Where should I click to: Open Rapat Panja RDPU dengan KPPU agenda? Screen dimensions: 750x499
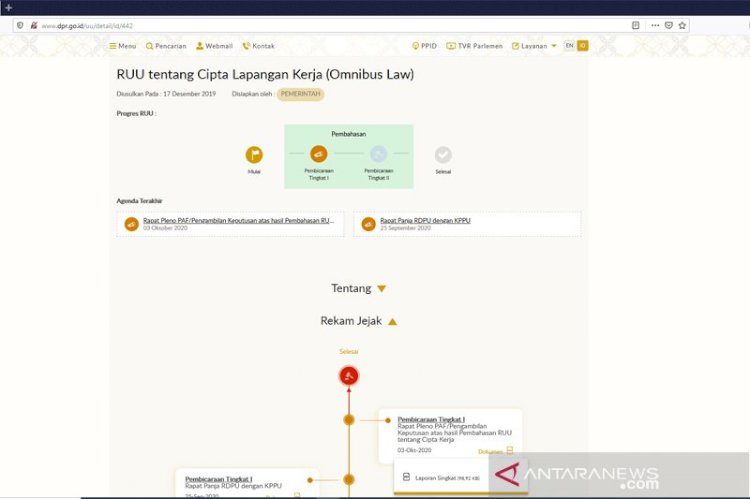(425, 220)
